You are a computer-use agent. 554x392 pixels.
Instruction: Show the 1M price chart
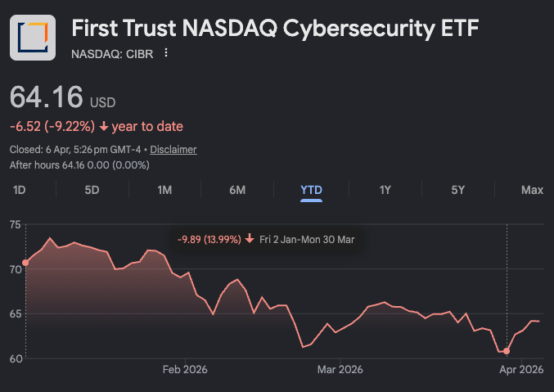pyautogui.click(x=164, y=190)
